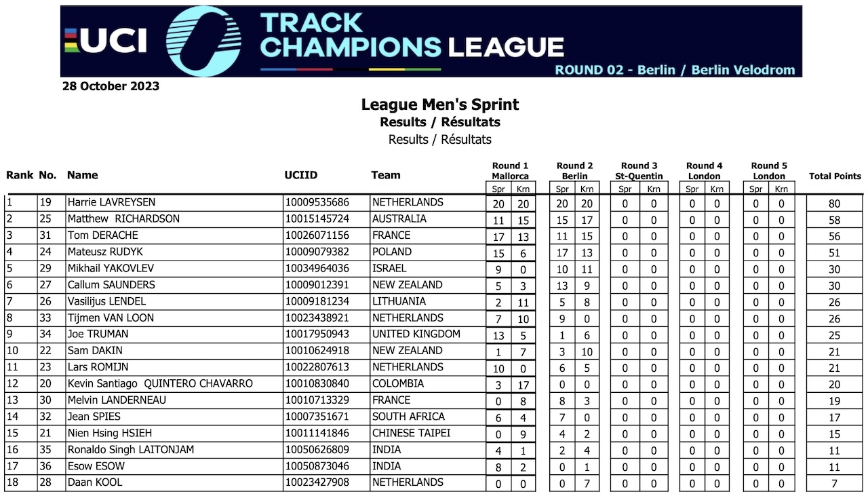
Task: Click the UCI rainbow-stripe logo
Action: [106, 41]
